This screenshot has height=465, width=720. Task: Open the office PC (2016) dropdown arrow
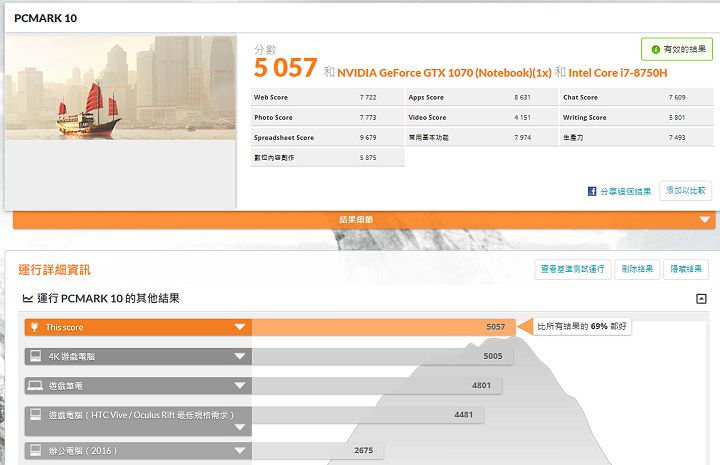click(x=239, y=451)
